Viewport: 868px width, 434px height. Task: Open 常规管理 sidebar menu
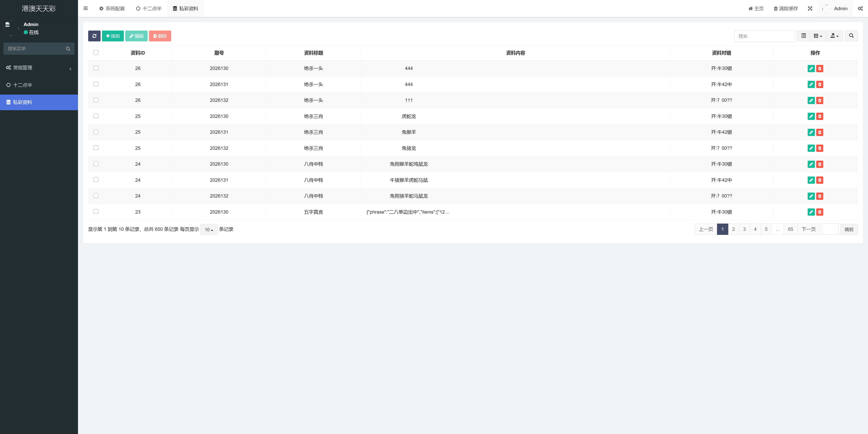(39, 68)
